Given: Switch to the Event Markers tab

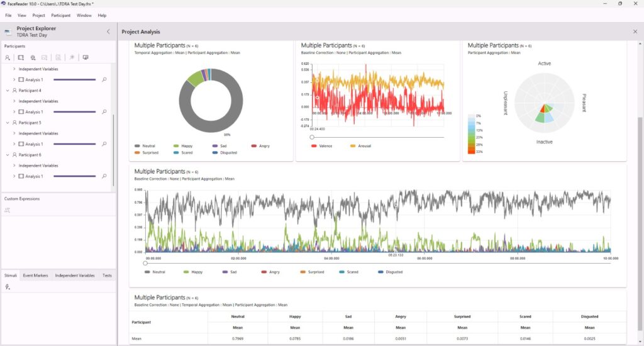Looking at the screenshot, I should tap(35, 276).
